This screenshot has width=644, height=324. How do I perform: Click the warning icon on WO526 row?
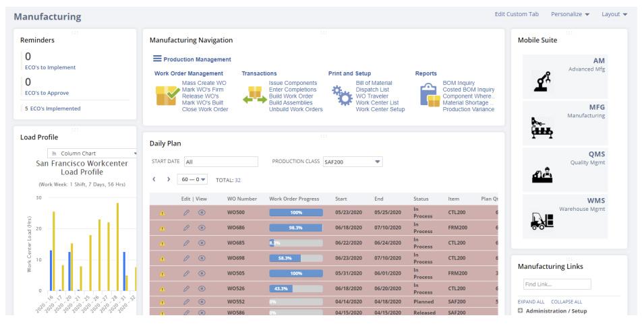click(x=163, y=289)
